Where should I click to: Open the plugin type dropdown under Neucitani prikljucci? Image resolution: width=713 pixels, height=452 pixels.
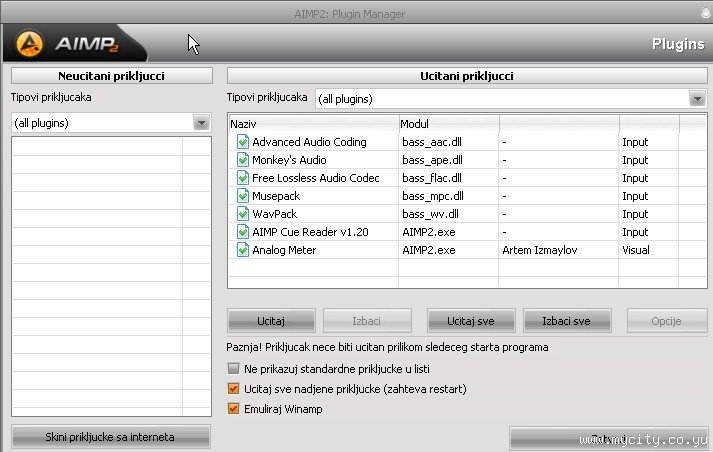201,122
